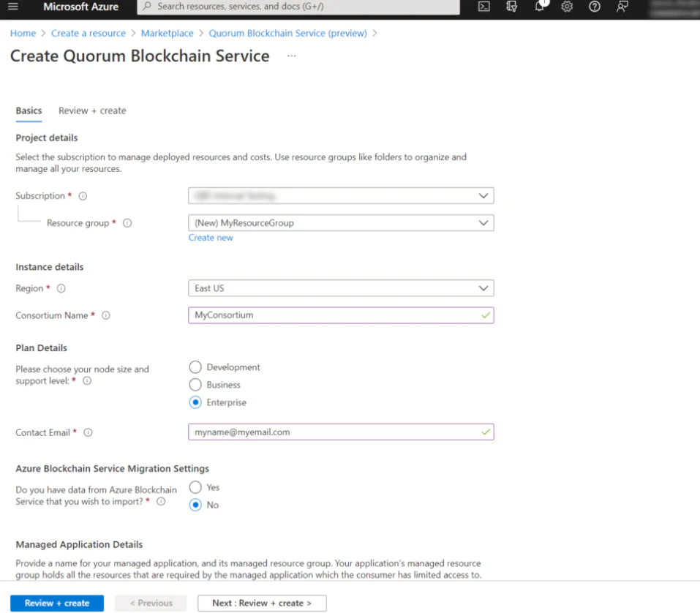This screenshot has width=700, height=613.
Task: Choose the Business node size
Action: click(195, 384)
